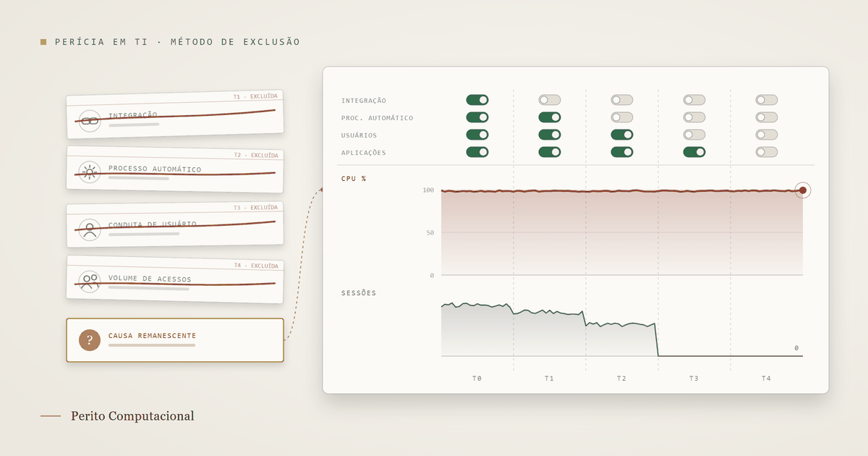
Task: Select the red endpoint marker on the CPU line
Action: (802, 190)
